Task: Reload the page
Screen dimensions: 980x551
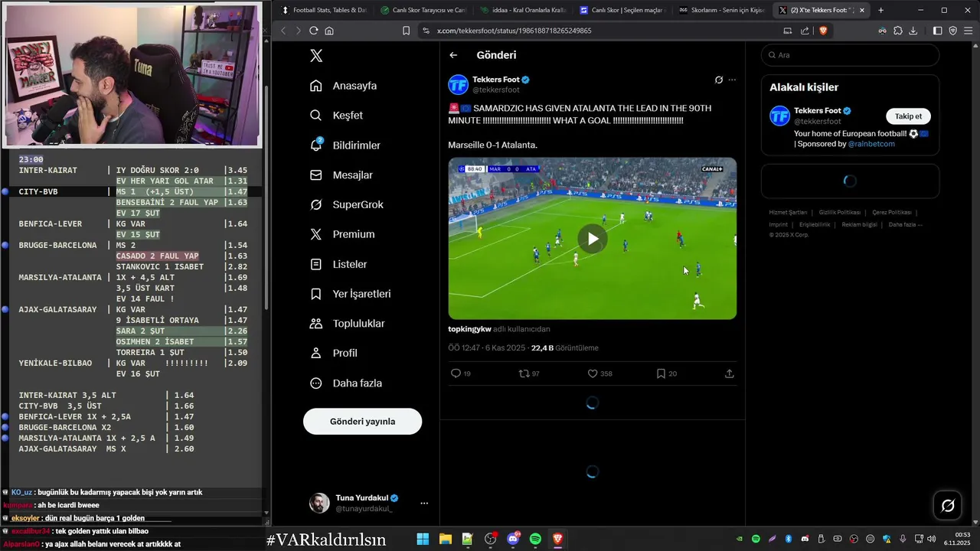Action: 313,31
